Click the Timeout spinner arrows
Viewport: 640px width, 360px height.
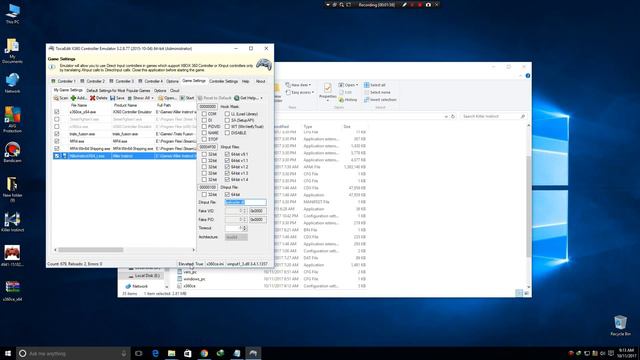[x=244, y=228]
